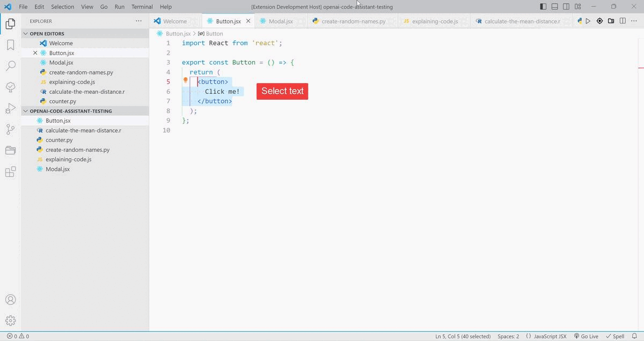Close Button.jsx in Open Editors list

point(35,53)
